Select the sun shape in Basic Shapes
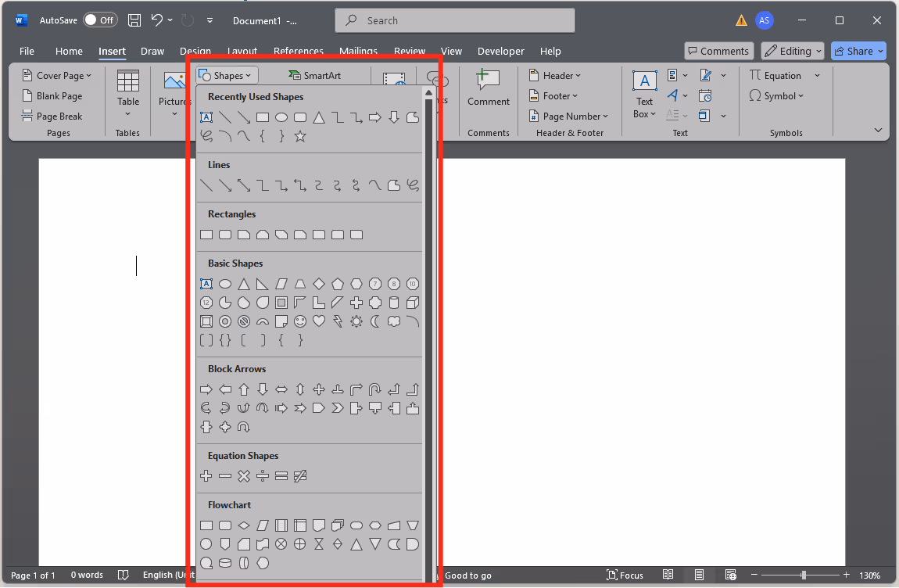Image resolution: width=899 pixels, height=588 pixels. pos(356,321)
